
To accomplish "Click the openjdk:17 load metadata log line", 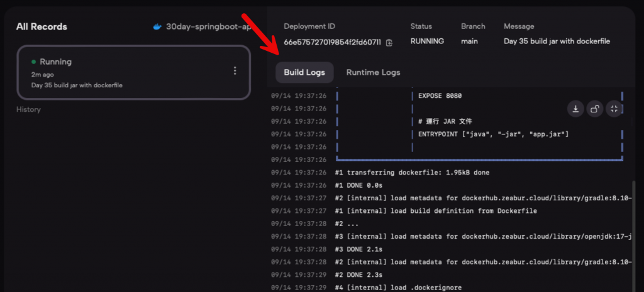I will coord(482,237).
